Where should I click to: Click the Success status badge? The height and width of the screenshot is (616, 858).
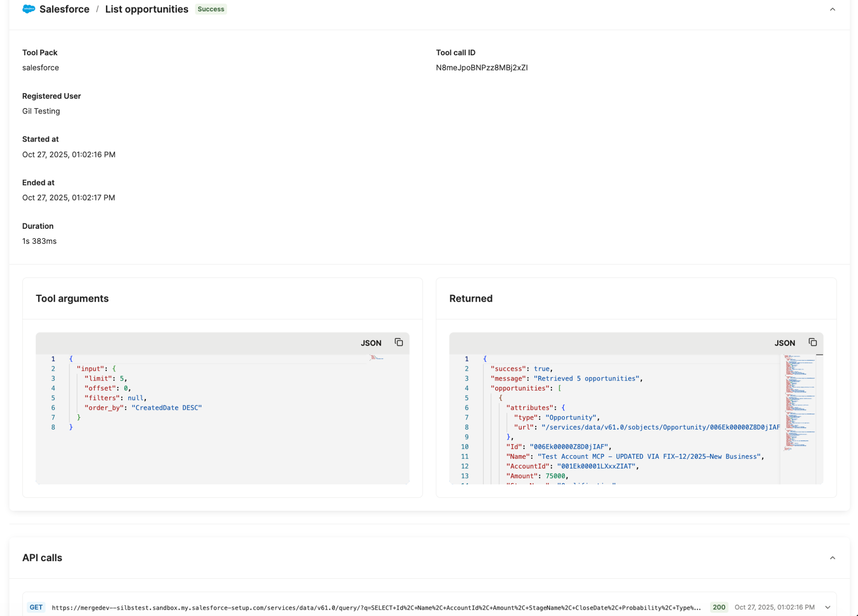(x=211, y=9)
